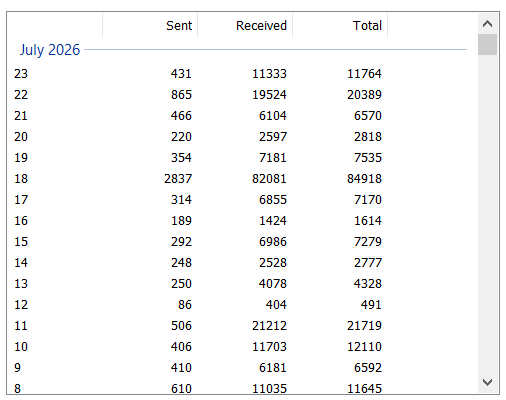Click the empty day column header
Viewport: 506px width, 400px height.
(55, 25)
